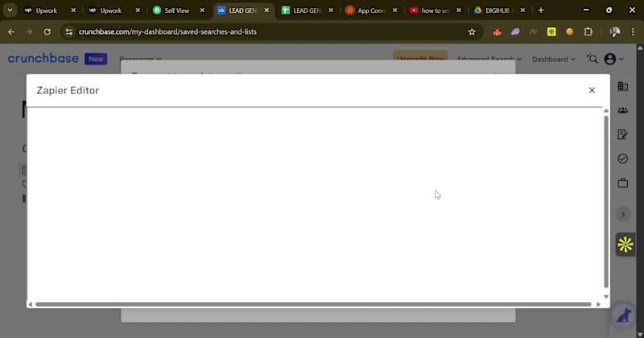Click the crunchbase logo

click(x=43, y=59)
